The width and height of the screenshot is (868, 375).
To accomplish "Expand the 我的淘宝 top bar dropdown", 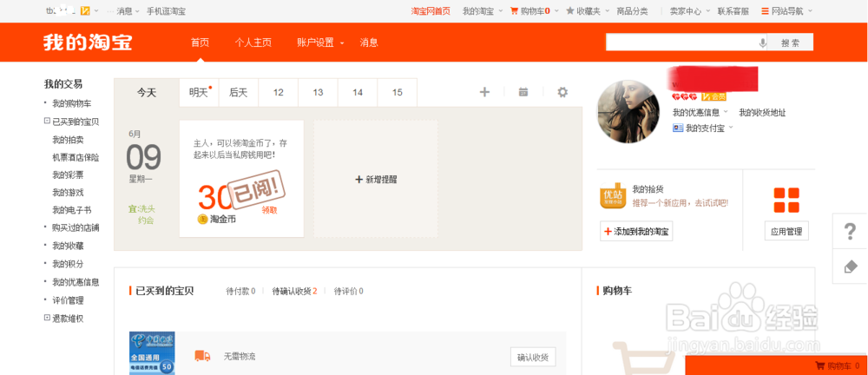I will 501,11.
